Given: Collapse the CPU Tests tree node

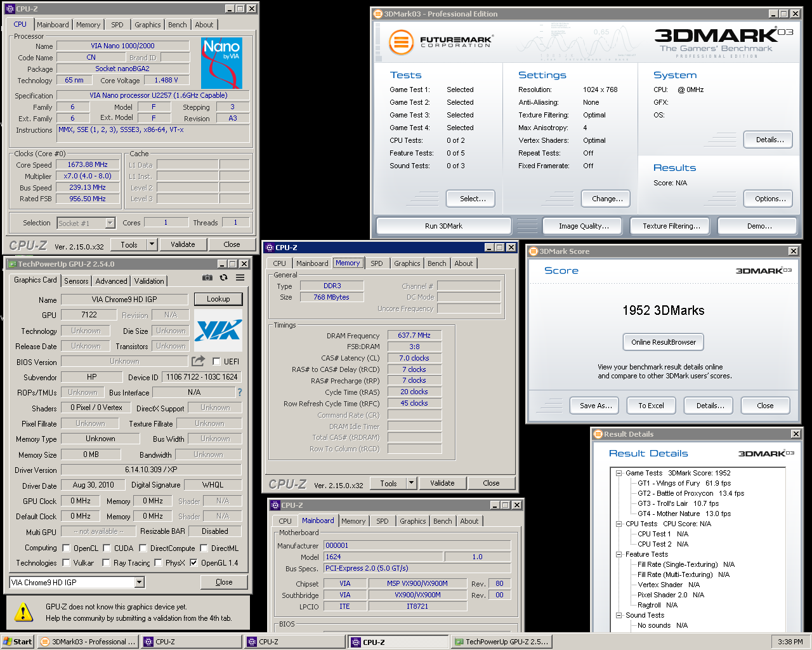Looking at the screenshot, I should point(619,524).
